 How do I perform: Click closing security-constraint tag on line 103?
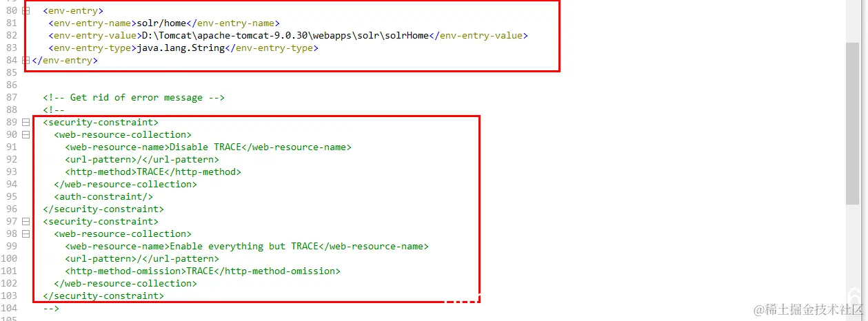click(x=103, y=296)
